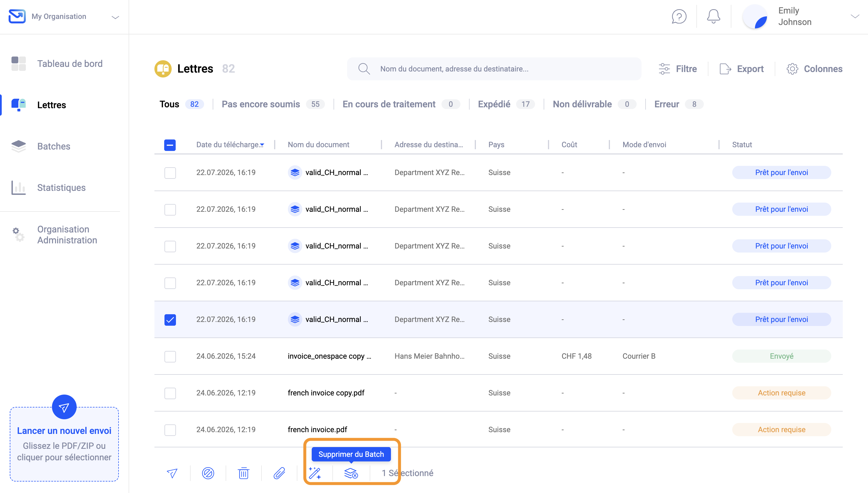Expand the Emily Johnson user menu

coord(855,17)
